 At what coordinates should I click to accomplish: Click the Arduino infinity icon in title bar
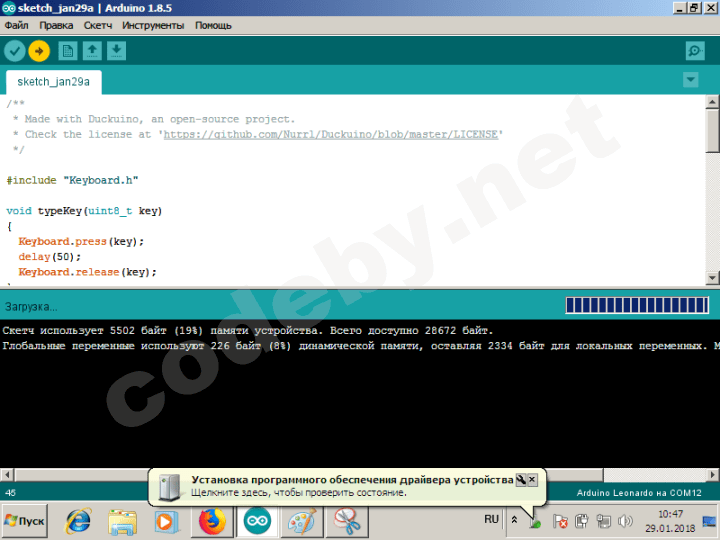coord(9,8)
